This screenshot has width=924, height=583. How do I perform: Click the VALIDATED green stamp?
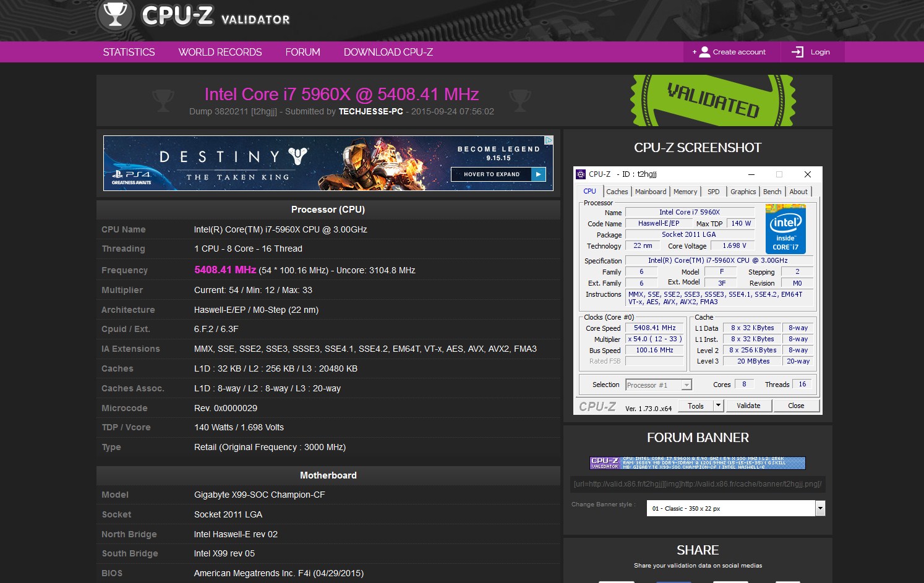click(x=713, y=101)
